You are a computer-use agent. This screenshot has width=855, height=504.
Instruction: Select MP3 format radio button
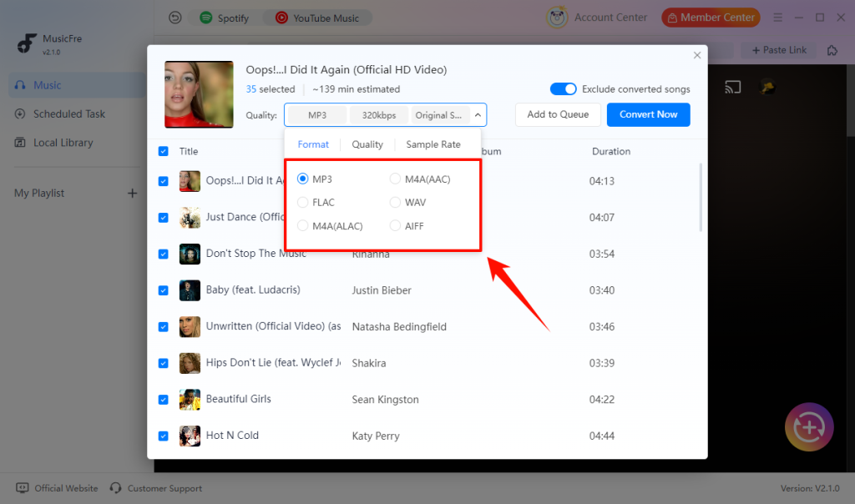coord(302,179)
